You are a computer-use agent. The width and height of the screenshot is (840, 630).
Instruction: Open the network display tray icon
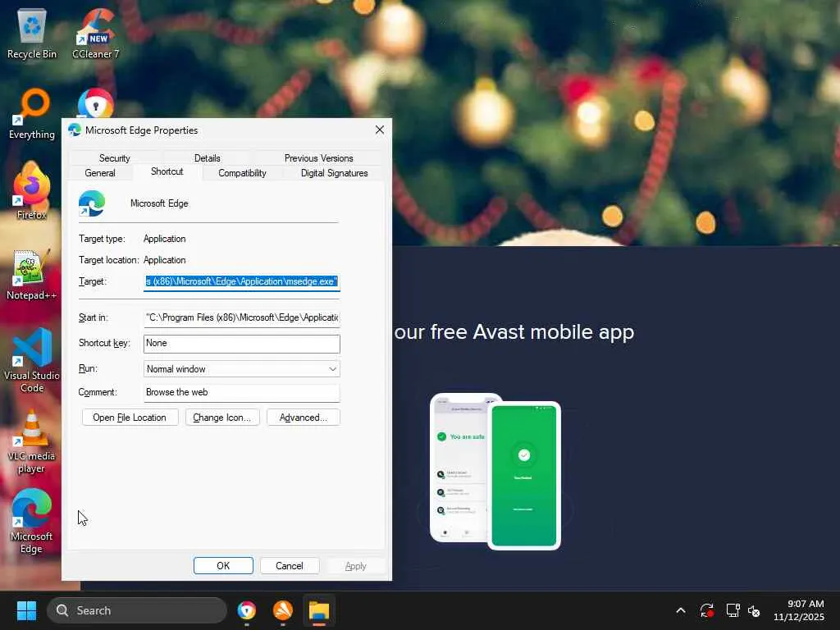click(x=733, y=610)
